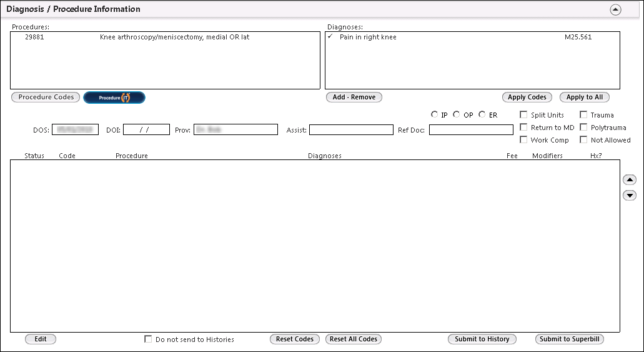Image resolution: width=644 pixels, height=352 pixels.
Task: Select Pain in right knee diagnosis
Action: click(x=368, y=37)
